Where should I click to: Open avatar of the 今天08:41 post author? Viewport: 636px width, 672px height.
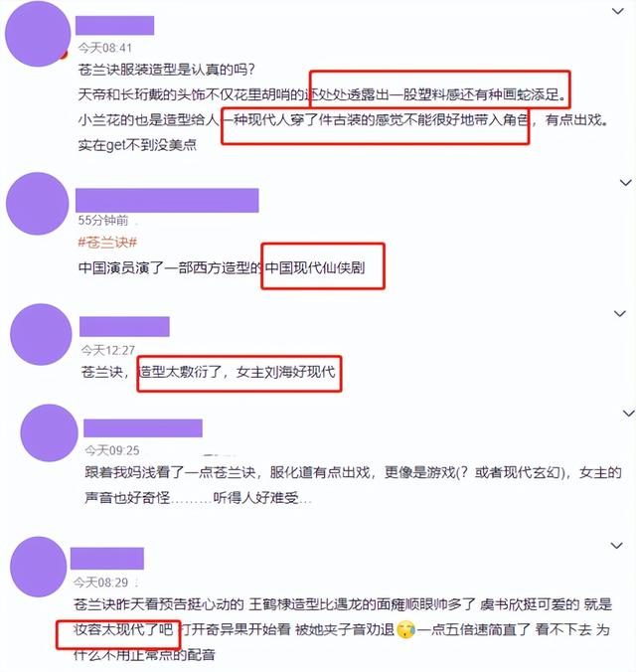coord(38,34)
